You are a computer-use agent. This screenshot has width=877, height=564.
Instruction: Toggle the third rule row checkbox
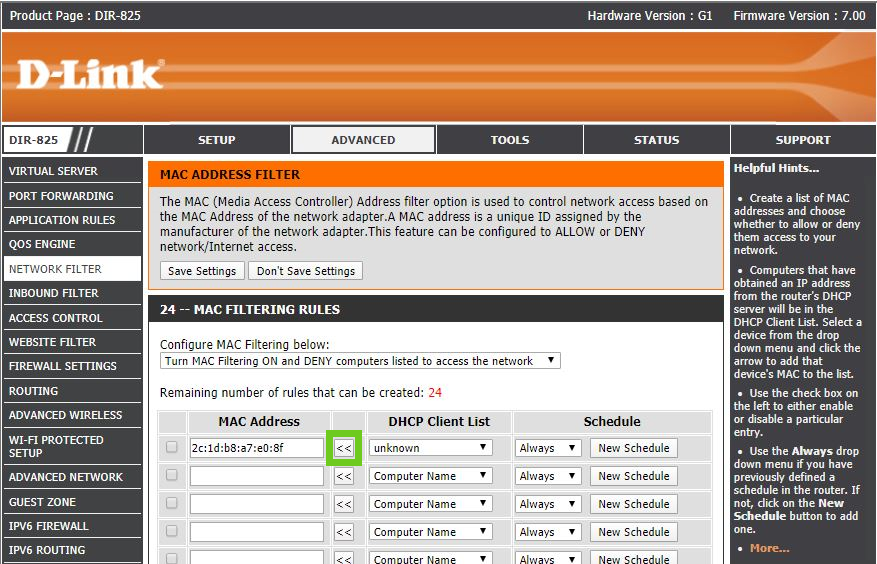[172, 504]
